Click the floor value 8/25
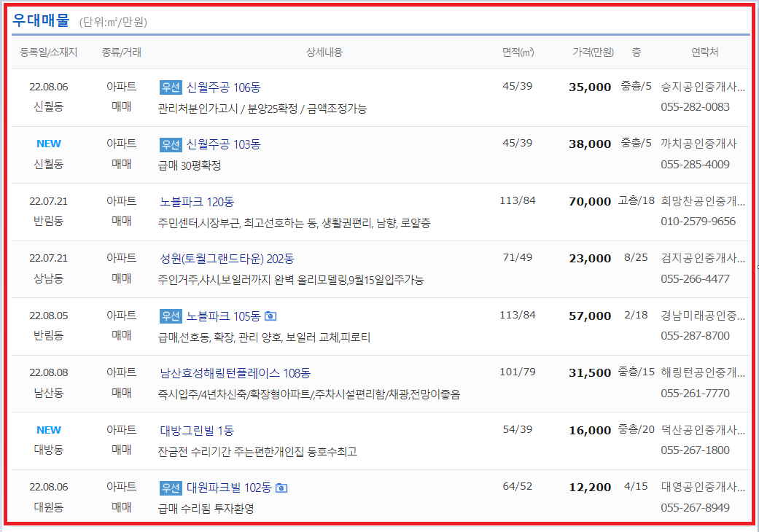Image resolution: width=759 pixels, height=532 pixels. [636, 258]
